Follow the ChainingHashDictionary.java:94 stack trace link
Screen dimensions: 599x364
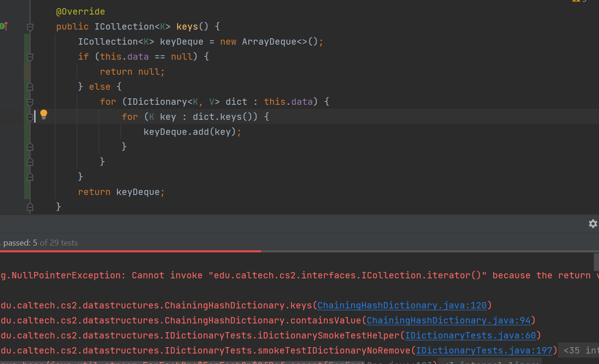(x=448, y=321)
